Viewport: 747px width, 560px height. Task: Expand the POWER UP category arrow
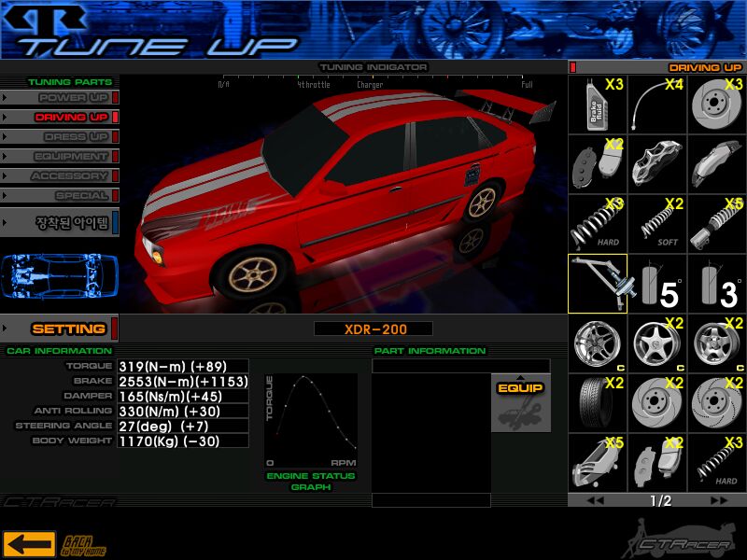click(6, 97)
